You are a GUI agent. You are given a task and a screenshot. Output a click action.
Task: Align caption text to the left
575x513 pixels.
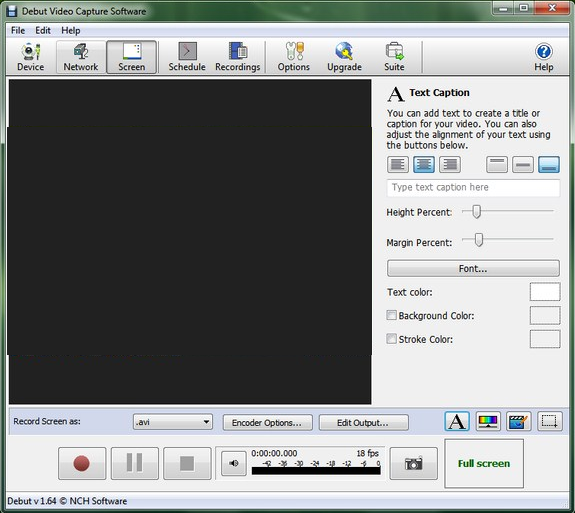click(398, 164)
